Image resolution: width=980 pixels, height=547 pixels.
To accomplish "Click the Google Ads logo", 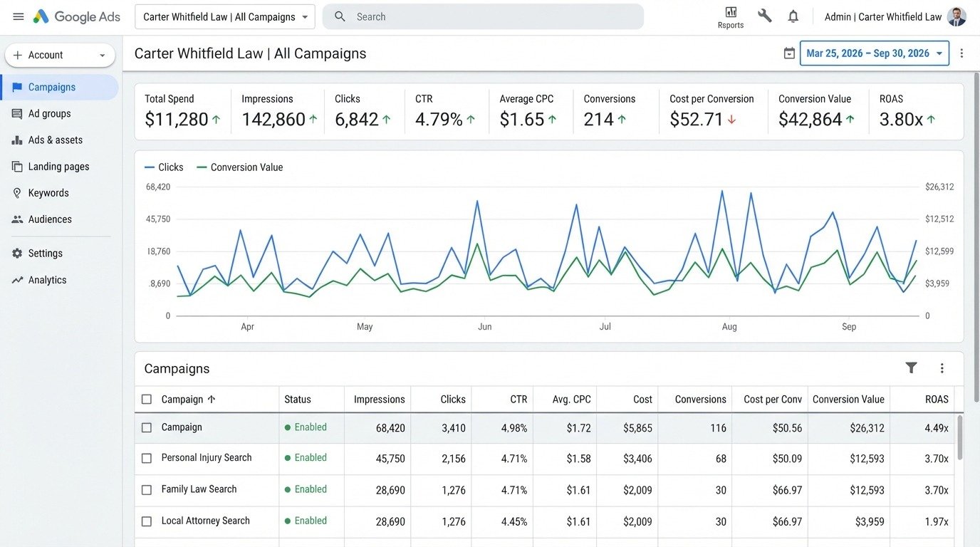I will [76, 16].
